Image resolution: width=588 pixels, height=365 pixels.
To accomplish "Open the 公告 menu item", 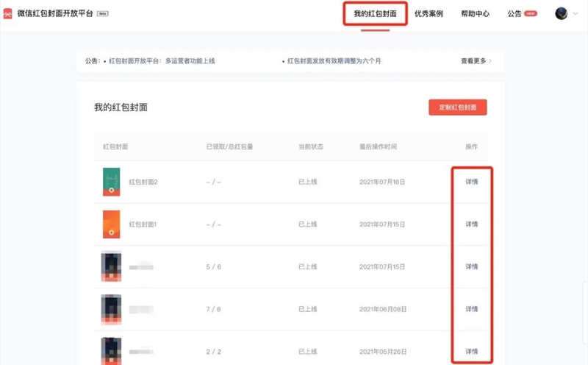I will (514, 14).
